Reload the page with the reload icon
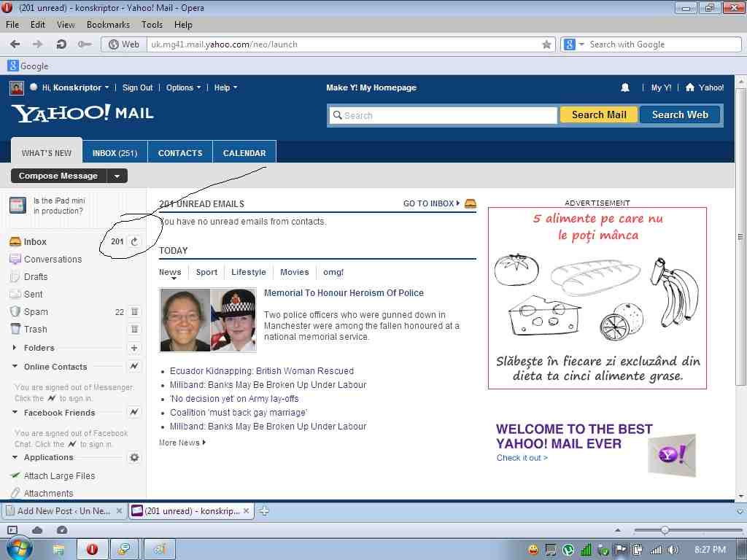747x560 pixels. (x=61, y=44)
